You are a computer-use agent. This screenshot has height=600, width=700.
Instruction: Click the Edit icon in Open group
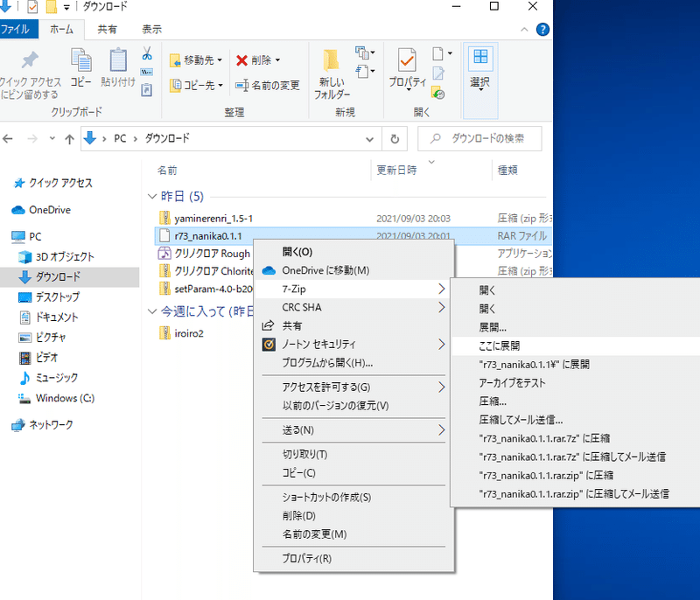tap(438, 73)
